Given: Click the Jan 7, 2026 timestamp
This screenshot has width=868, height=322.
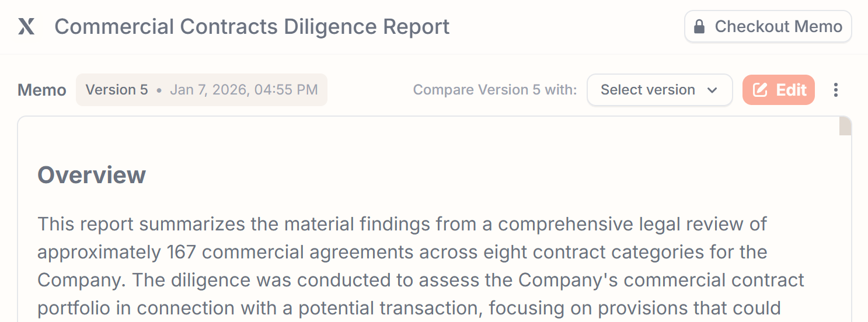Looking at the screenshot, I should (243, 90).
